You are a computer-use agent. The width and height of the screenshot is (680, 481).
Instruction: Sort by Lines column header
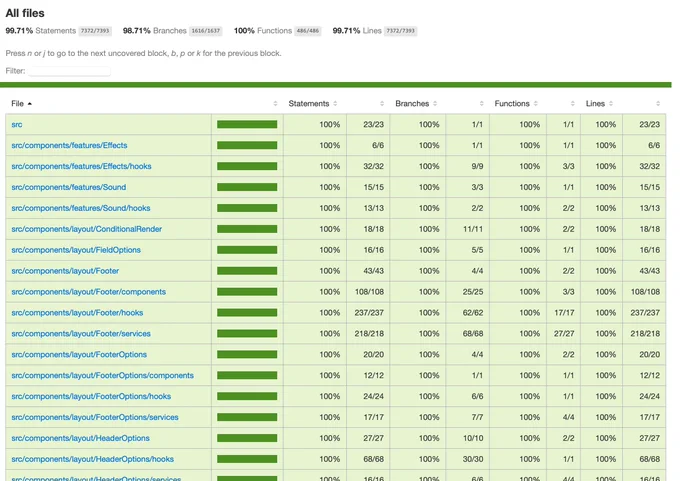tap(599, 104)
